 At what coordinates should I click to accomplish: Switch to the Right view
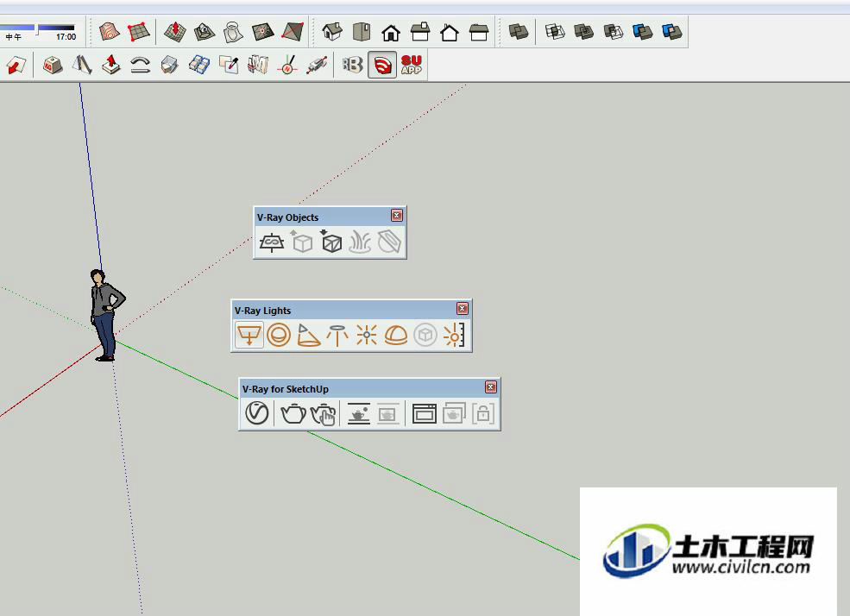(420, 32)
